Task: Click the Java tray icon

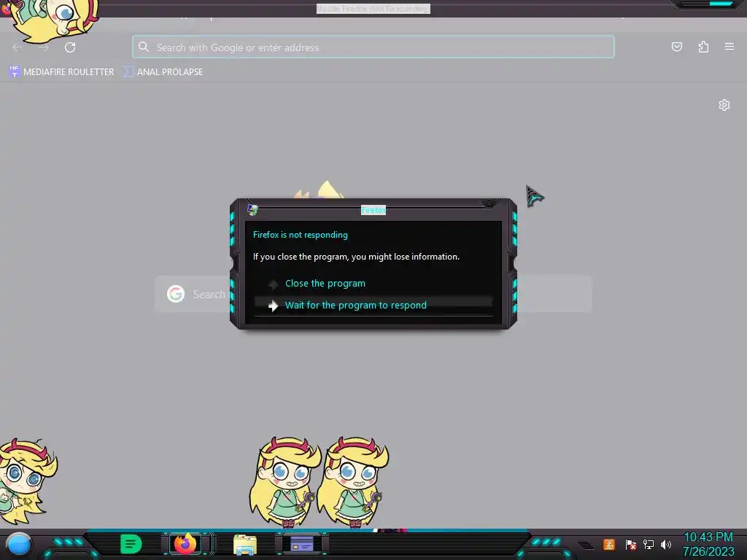Action: [x=609, y=544]
